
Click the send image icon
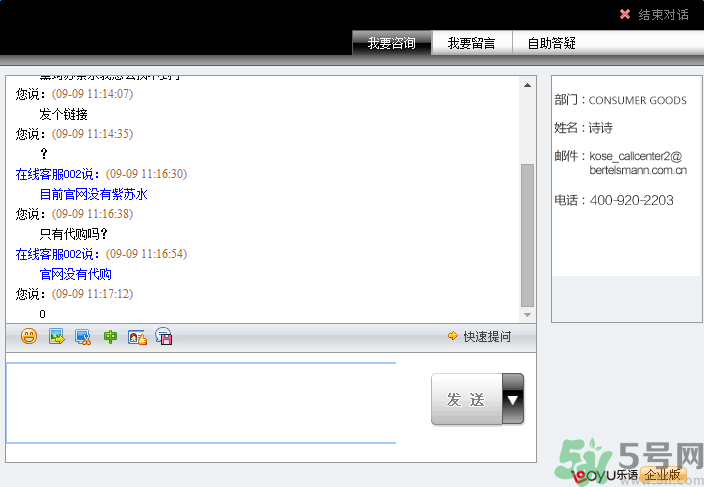(56, 337)
